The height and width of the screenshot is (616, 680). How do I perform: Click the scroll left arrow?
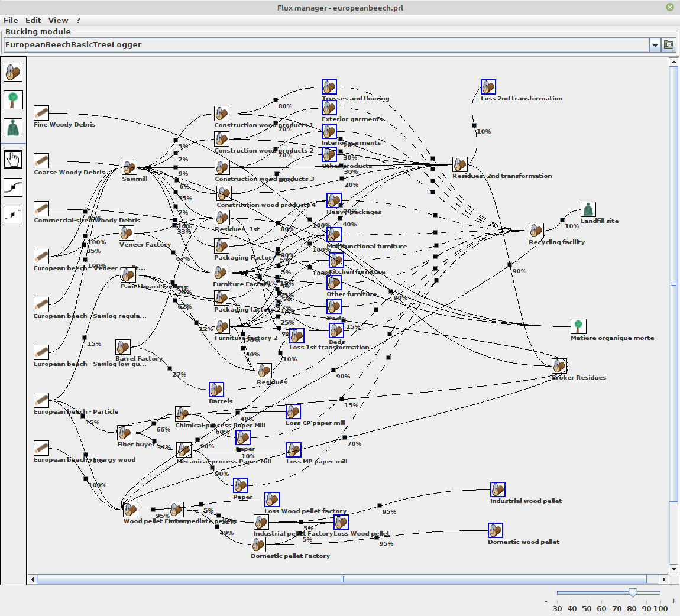[32, 579]
